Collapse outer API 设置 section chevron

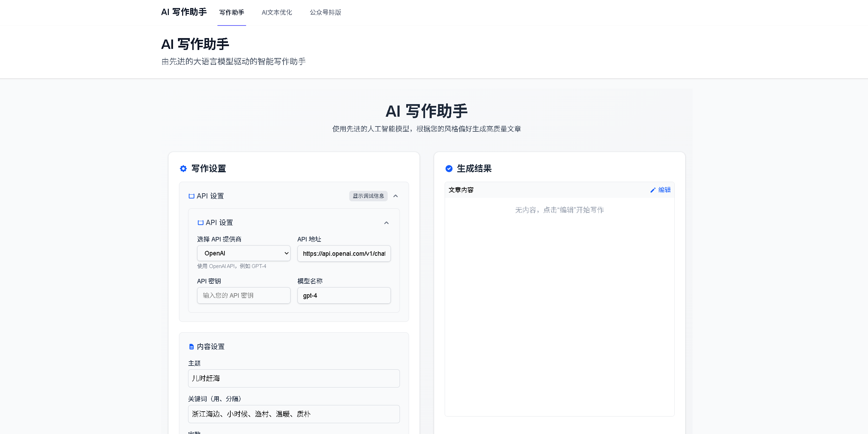395,196
